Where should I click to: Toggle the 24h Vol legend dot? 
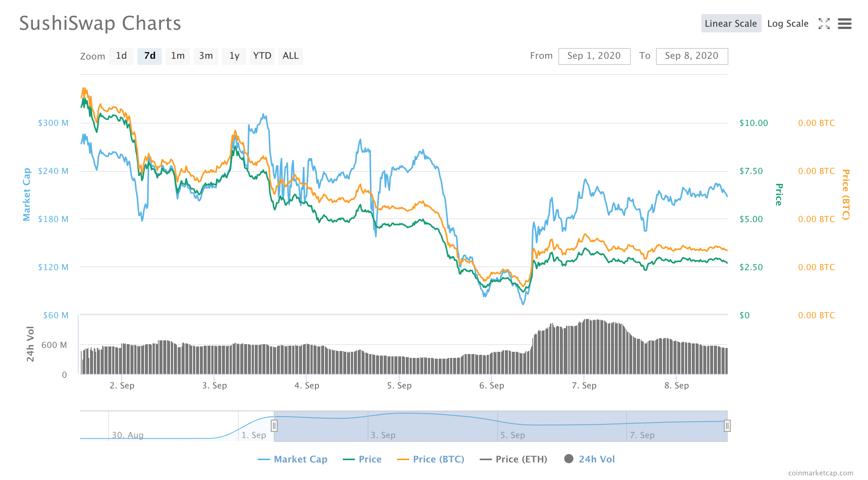pyautogui.click(x=569, y=459)
